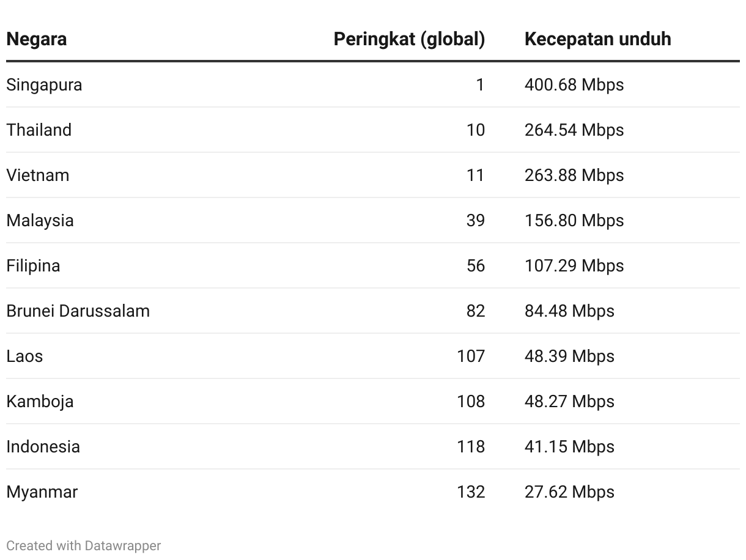Select the Brunei Darussalam cell
Screen dimensions: 746x560
tap(78, 311)
